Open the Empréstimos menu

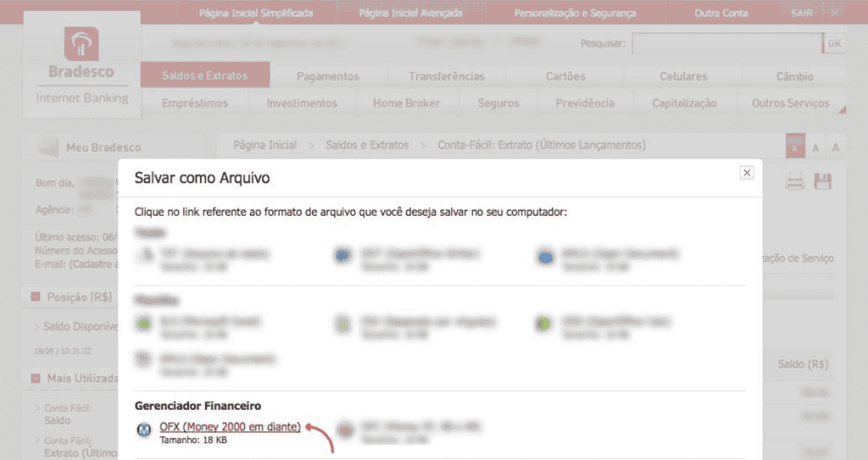click(195, 103)
